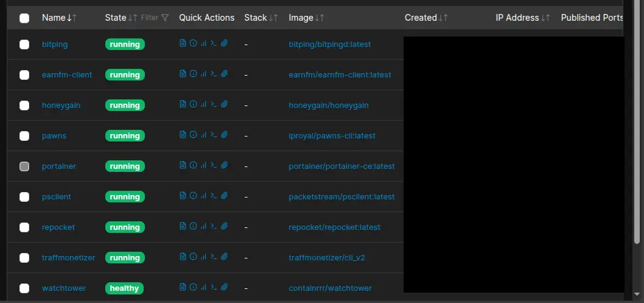Sort containers by Created column
Image resolution: width=644 pixels, height=303 pixels.
click(426, 18)
